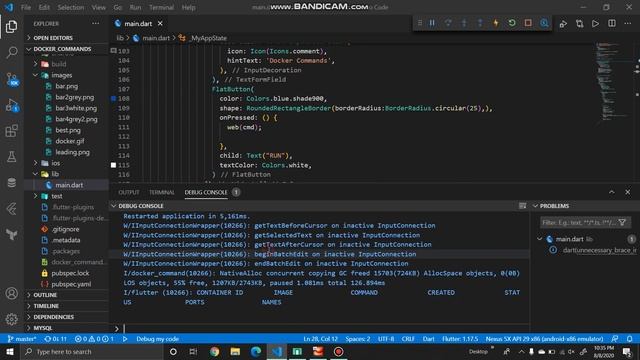Open notifications bell in status bar
Image resolution: width=640 pixels, height=360 pixels.
point(630,339)
